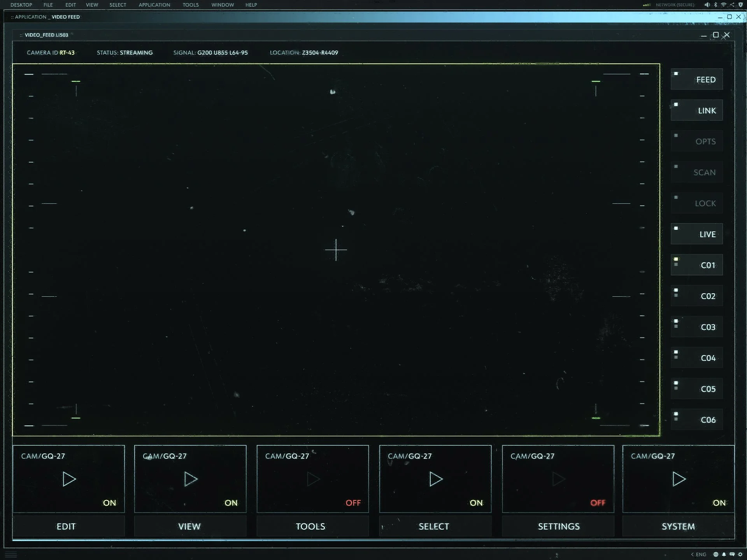
Task: Open the security shield icon
Action: (x=740, y=5)
